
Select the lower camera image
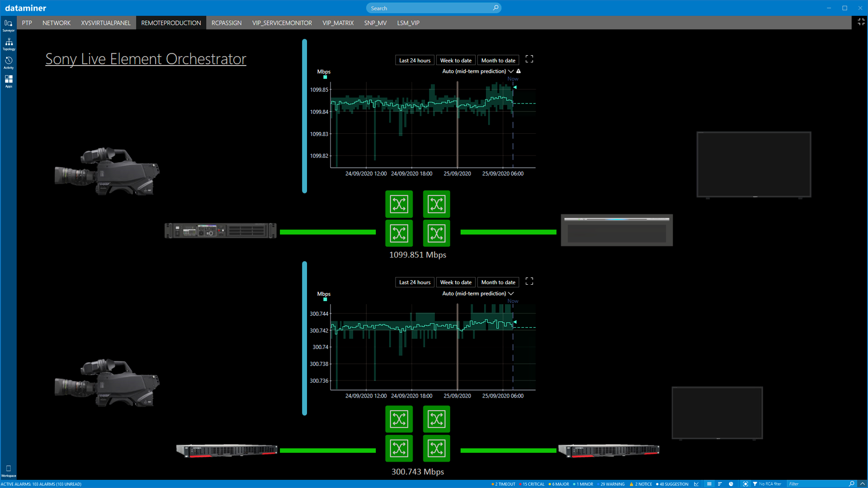[x=107, y=383]
